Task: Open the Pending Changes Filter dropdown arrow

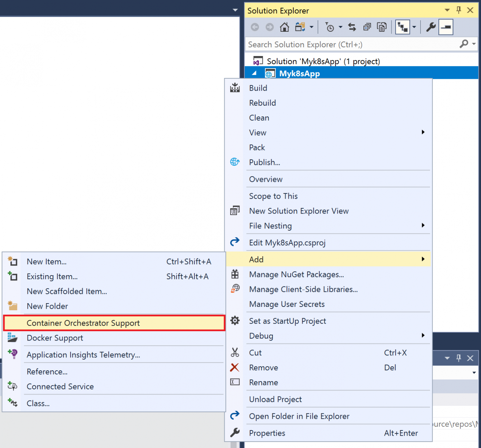Action: 340,27
